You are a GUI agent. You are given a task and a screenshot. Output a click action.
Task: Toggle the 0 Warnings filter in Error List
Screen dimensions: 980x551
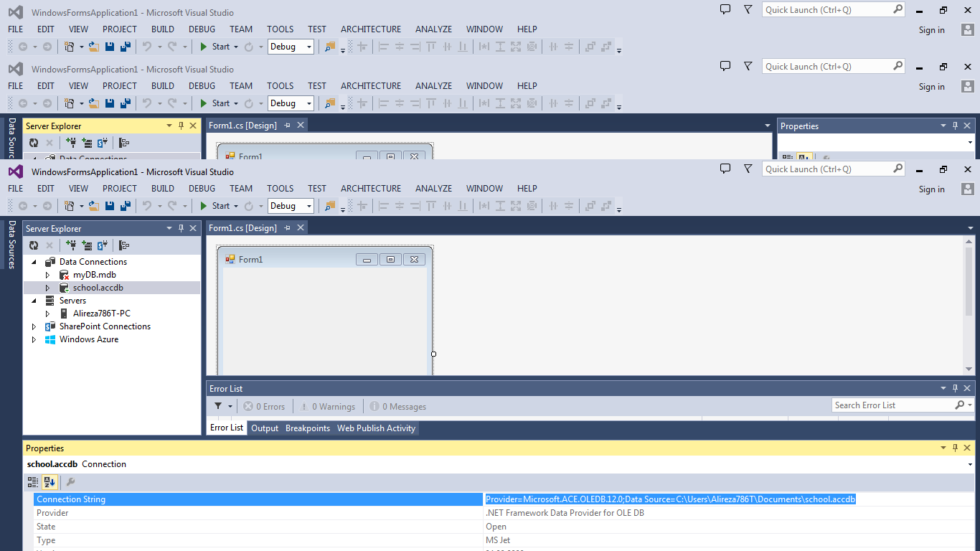click(327, 406)
